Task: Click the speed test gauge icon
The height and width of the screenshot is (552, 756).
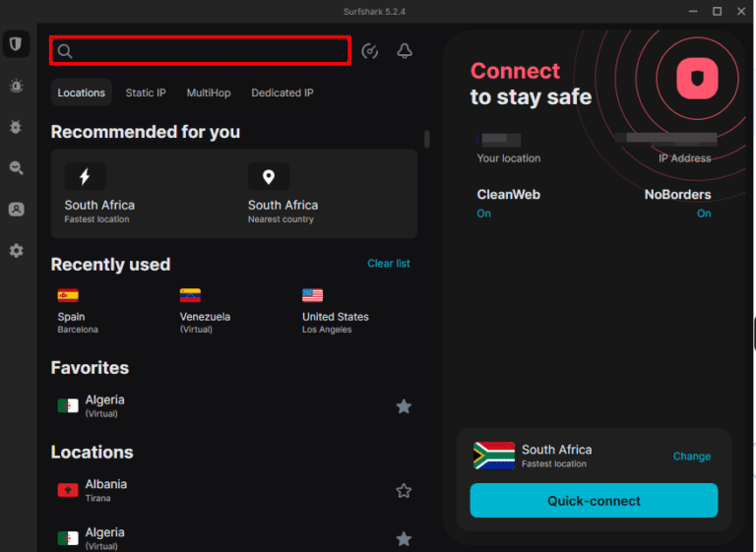Action: (x=370, y=51)
